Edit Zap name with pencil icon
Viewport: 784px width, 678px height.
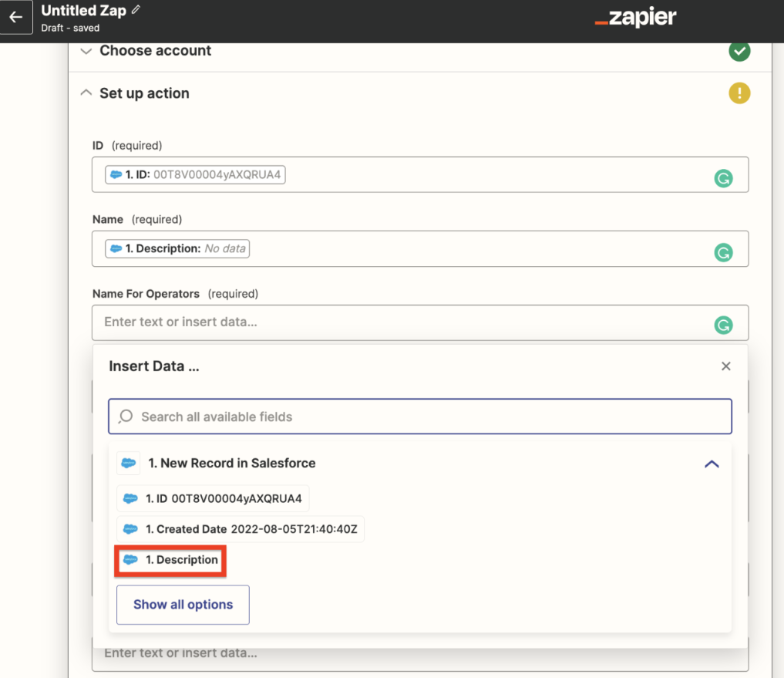click(x=136, y=9)
